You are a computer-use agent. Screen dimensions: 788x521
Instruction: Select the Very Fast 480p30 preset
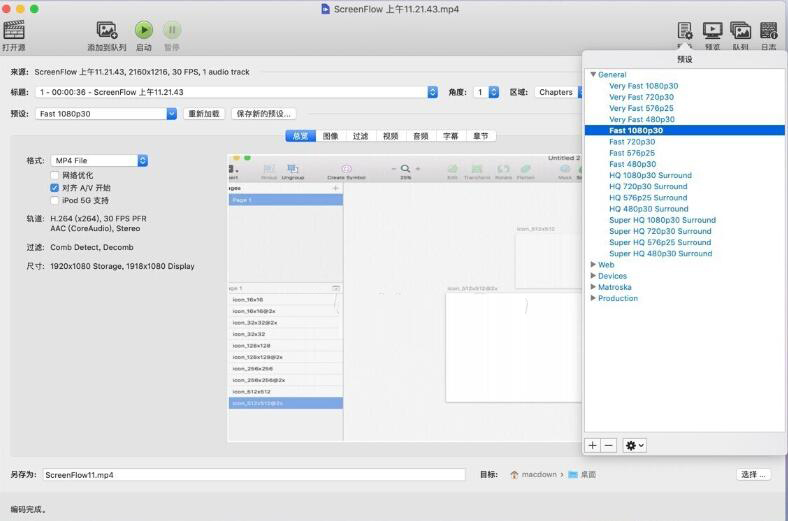coord(642,119)
